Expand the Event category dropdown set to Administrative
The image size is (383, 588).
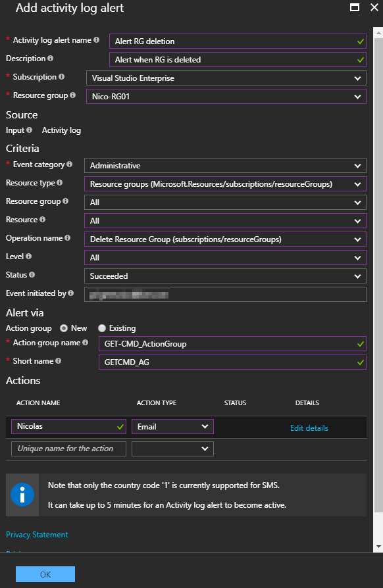click(225, 165)
